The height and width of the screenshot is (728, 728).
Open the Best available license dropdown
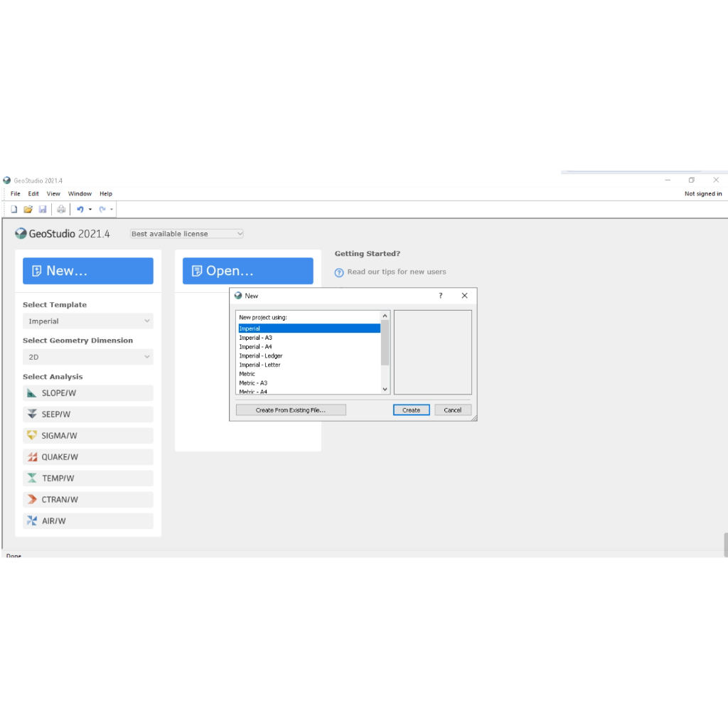pos(187,234)
